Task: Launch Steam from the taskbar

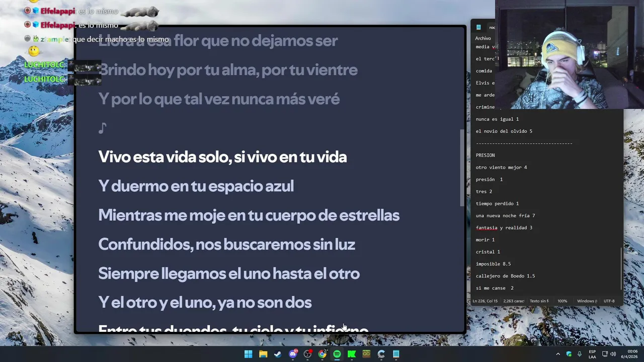Action: pos(278,354)
